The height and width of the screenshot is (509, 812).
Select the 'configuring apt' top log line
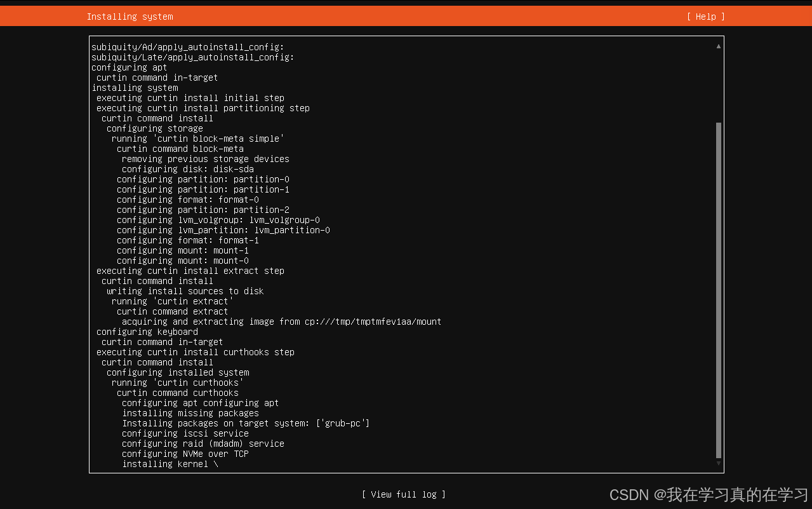tap(130, 67)
